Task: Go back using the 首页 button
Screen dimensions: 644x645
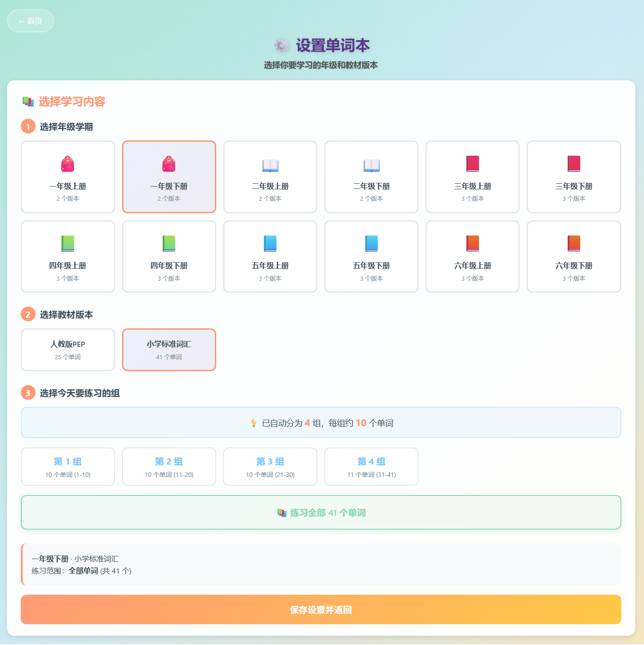Action: click(30, 21)
